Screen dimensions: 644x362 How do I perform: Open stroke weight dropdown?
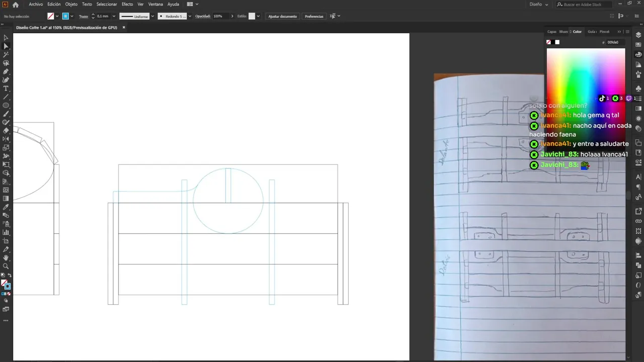[x=114, y=16]
